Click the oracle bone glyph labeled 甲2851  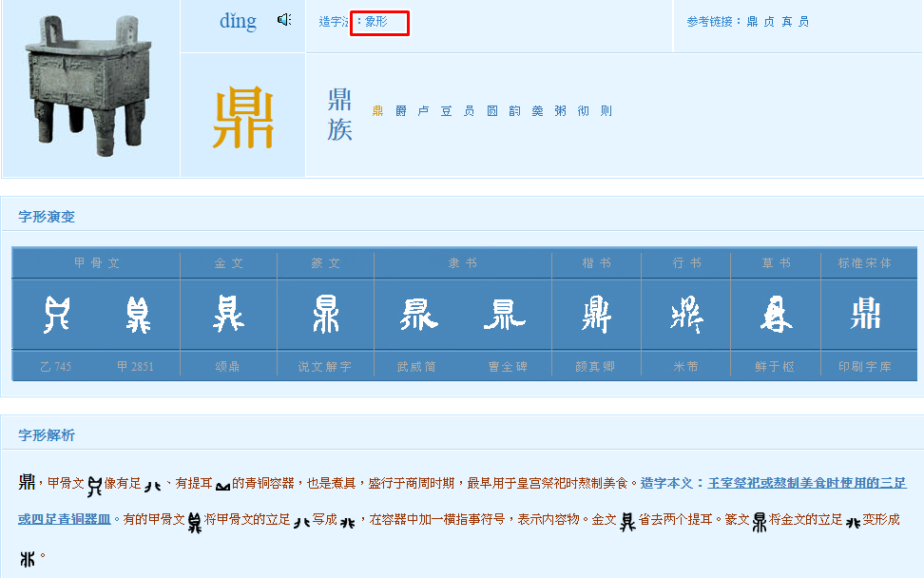(137, 315)
